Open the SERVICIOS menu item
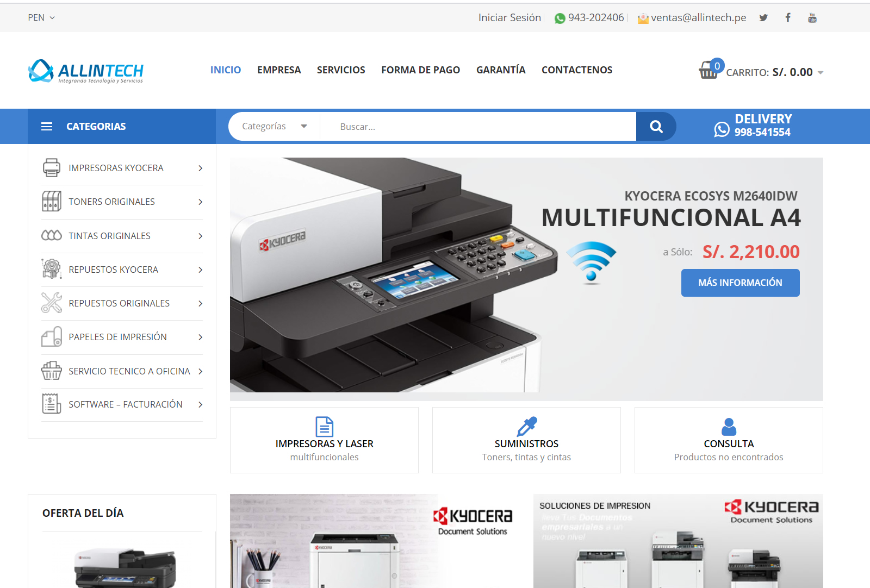 pos(341,70)
